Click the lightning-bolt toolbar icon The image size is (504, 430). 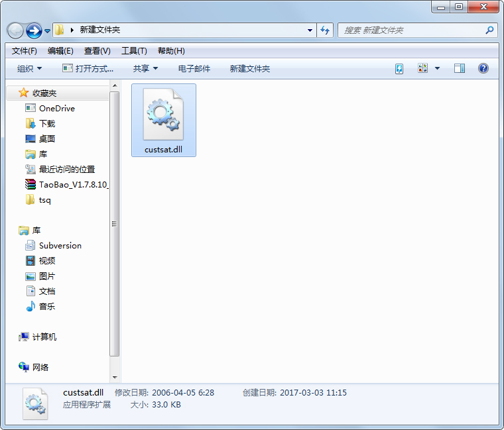pyautogui.click(x=399, y=68)
